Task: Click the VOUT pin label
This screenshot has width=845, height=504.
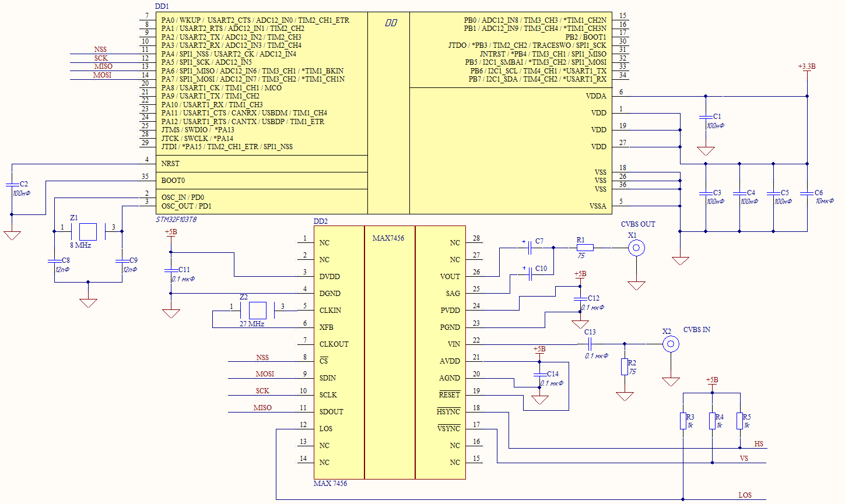Action: 450,277
